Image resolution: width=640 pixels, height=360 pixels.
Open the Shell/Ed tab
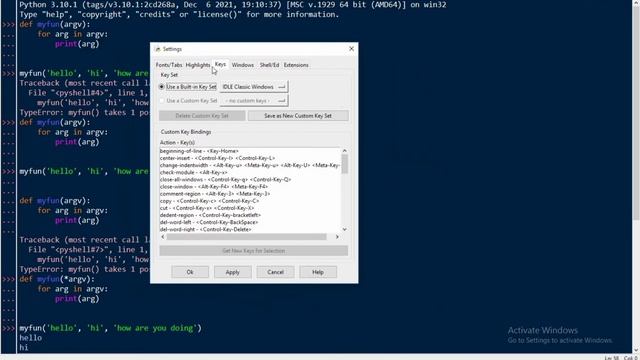pyautogui.click(x=269, y=65)
